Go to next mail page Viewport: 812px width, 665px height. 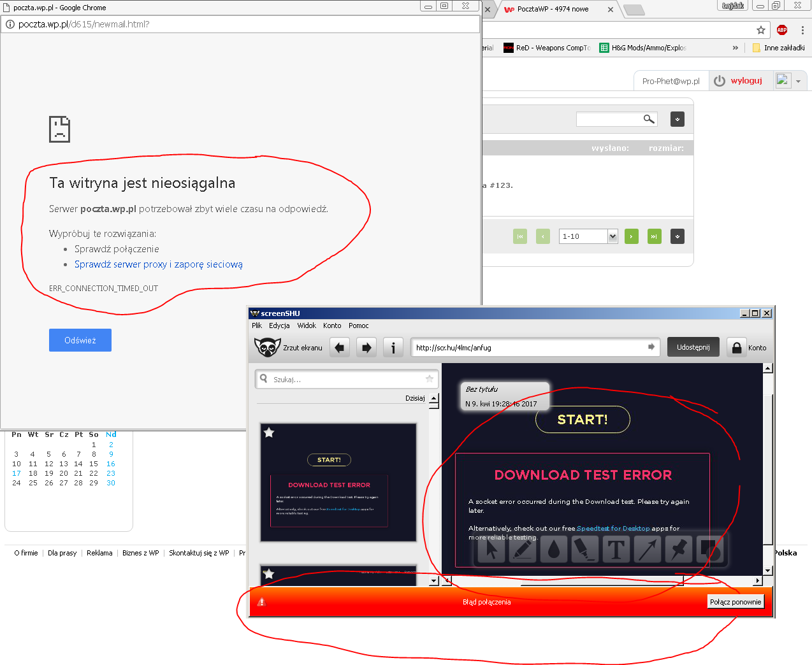632,236
